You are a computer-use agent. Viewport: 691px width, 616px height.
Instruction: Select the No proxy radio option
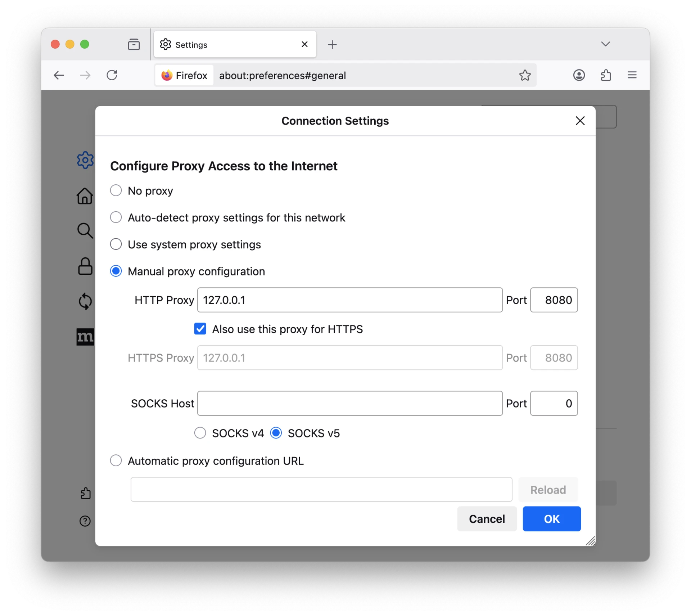[x=116, y=190]
